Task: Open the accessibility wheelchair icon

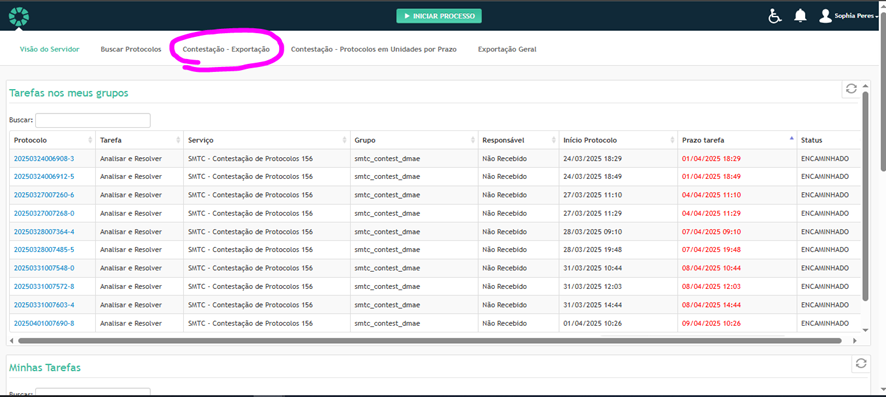Action: [775, 16]
